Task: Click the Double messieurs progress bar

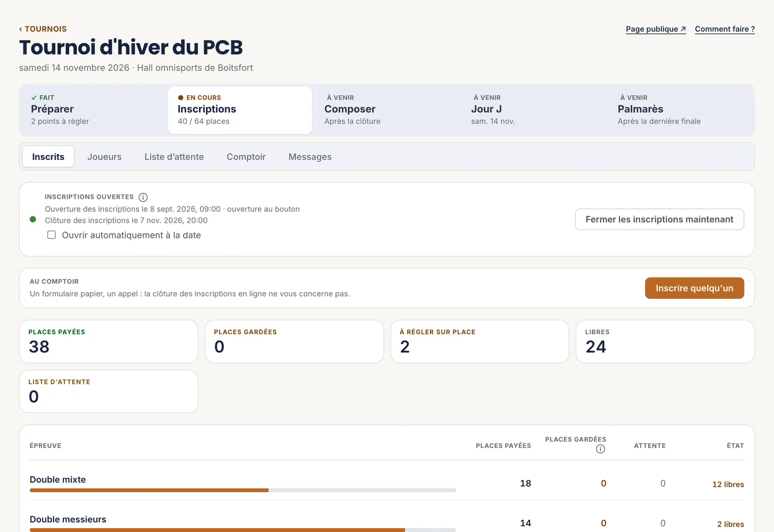Action: [x=243, y=530]
